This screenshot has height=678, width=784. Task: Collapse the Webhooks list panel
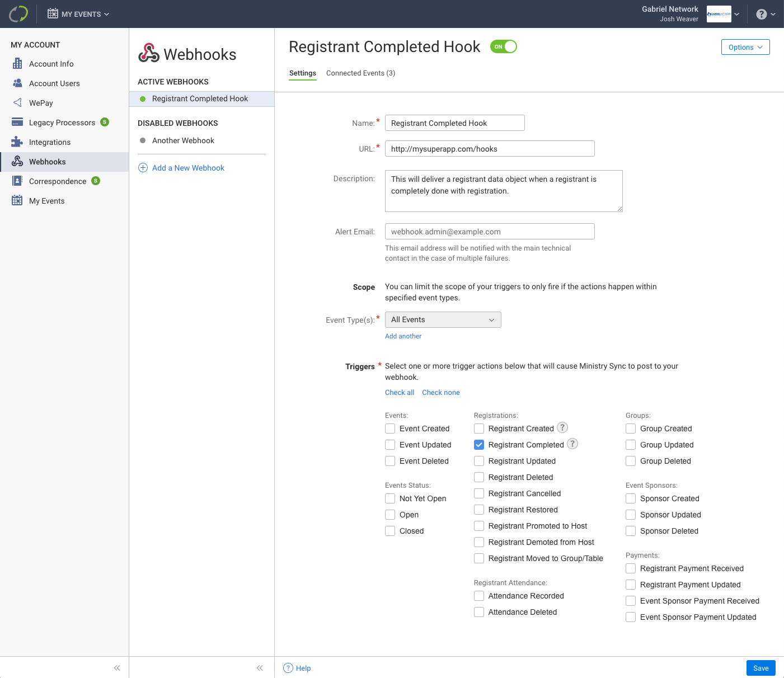[x=260, y=668]
